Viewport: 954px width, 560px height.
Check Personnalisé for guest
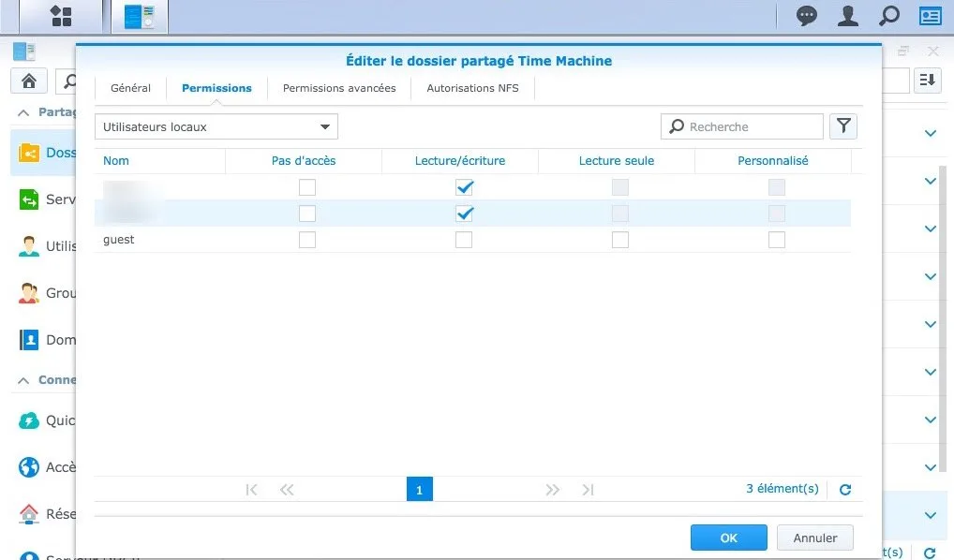776,240
